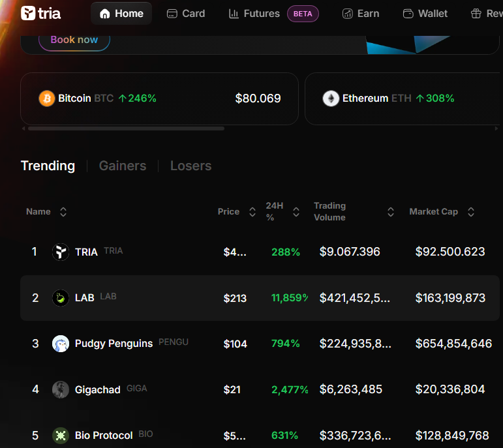This screenshot has width=503, height=448.
Task: Open the Gigachad token name
Action: point(97,389)
